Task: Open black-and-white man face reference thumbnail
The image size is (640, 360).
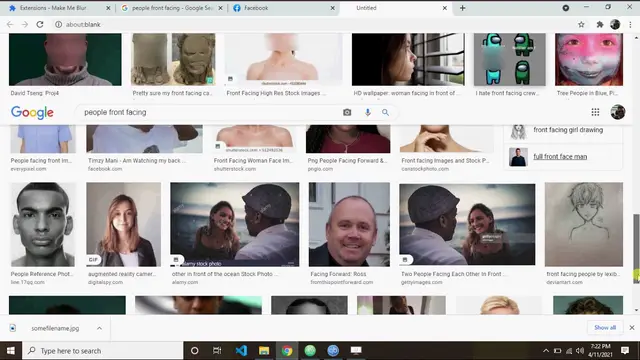Action: (43, 224)
